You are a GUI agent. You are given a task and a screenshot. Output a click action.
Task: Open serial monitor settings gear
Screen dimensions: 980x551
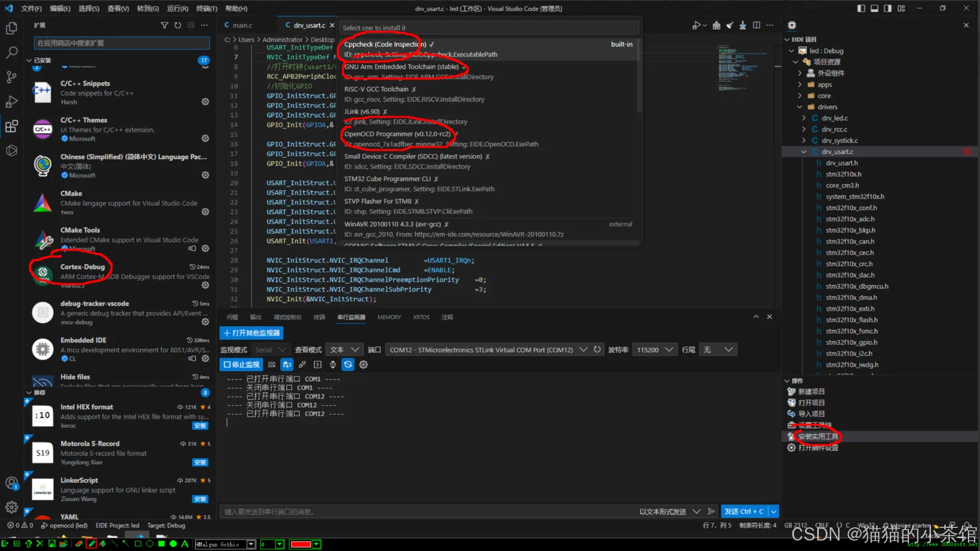tap(364, 365)
